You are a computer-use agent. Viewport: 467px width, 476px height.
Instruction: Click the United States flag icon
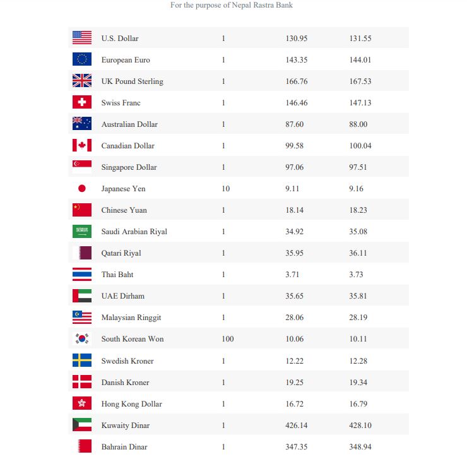tap(82, 38)
